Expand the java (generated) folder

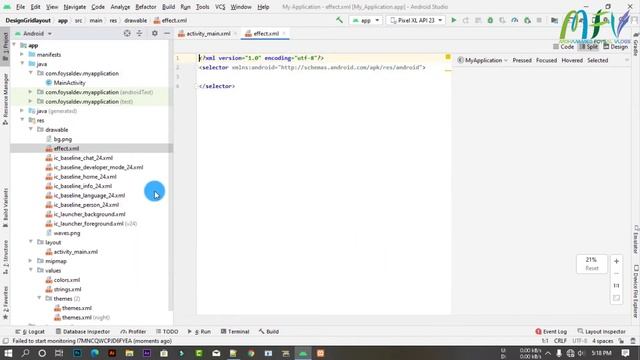22,111
